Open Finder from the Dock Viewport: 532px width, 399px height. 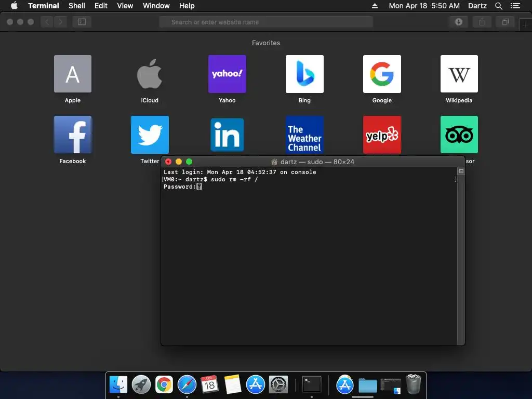click(118, 385)
